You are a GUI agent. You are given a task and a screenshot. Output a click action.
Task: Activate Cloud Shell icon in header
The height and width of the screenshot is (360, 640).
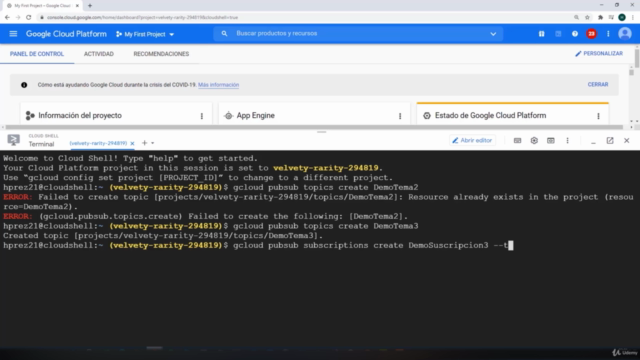click(x=558, y=34)
